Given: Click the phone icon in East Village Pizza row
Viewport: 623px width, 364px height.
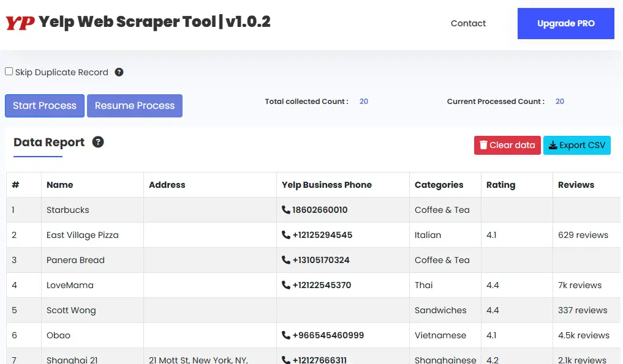Looking at the screenshot, I should [285, 235].
